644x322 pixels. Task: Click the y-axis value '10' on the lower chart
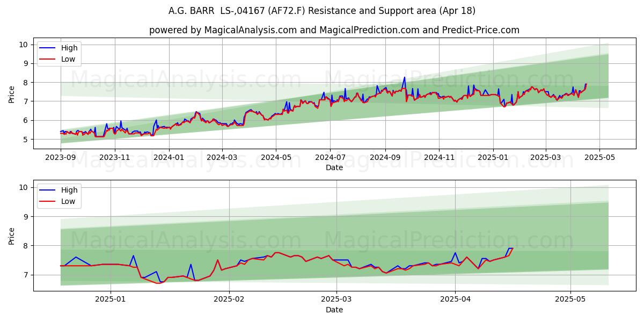24,187
